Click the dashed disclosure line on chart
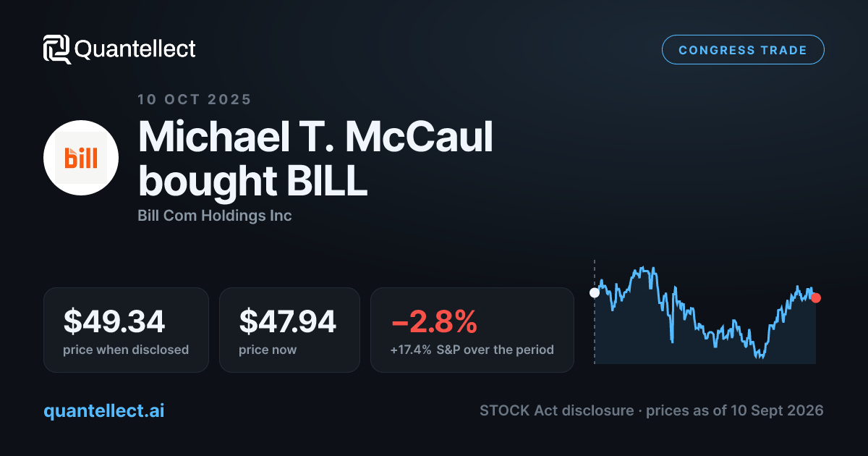The image size is (868, 456). pos(595,311)
